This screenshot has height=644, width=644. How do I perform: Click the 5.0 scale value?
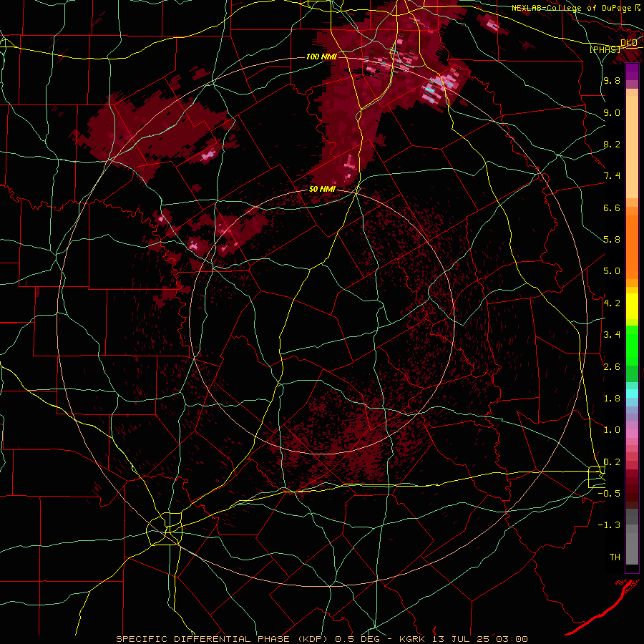coord(612,271)
